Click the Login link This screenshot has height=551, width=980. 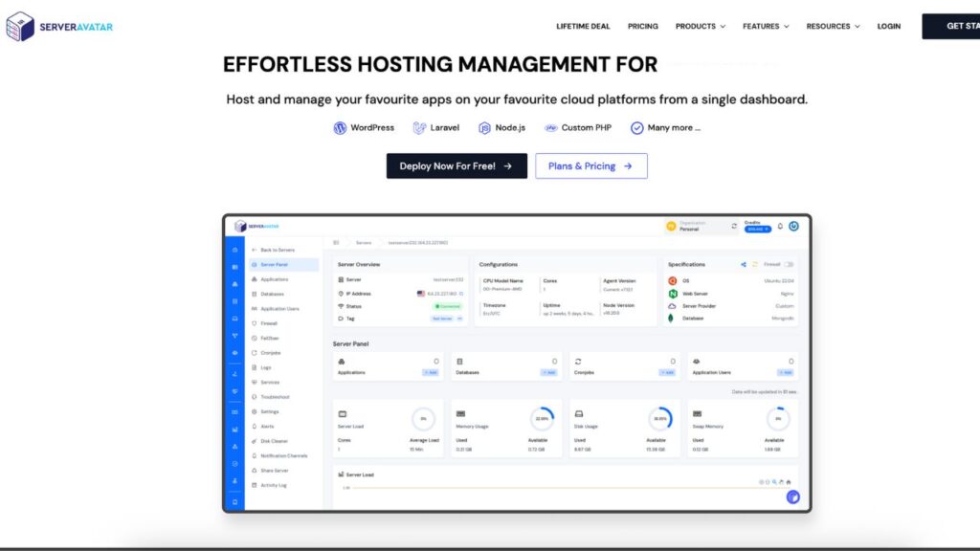[x=889, y=26]
